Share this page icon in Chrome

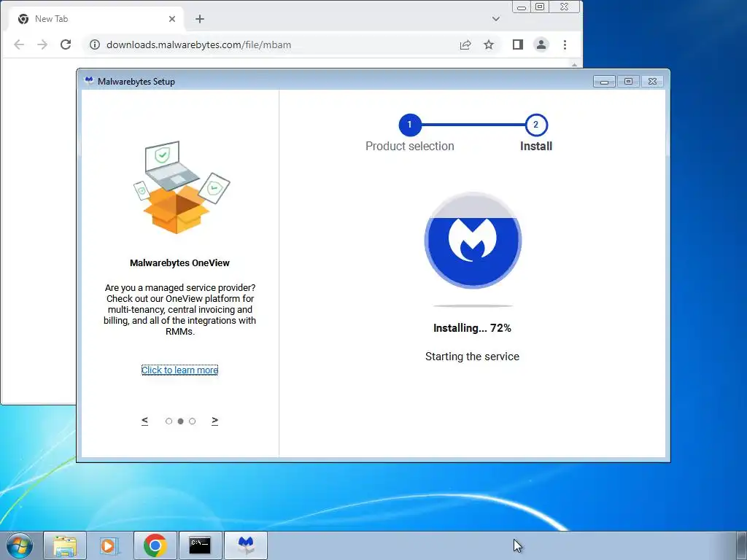[465, 44]
